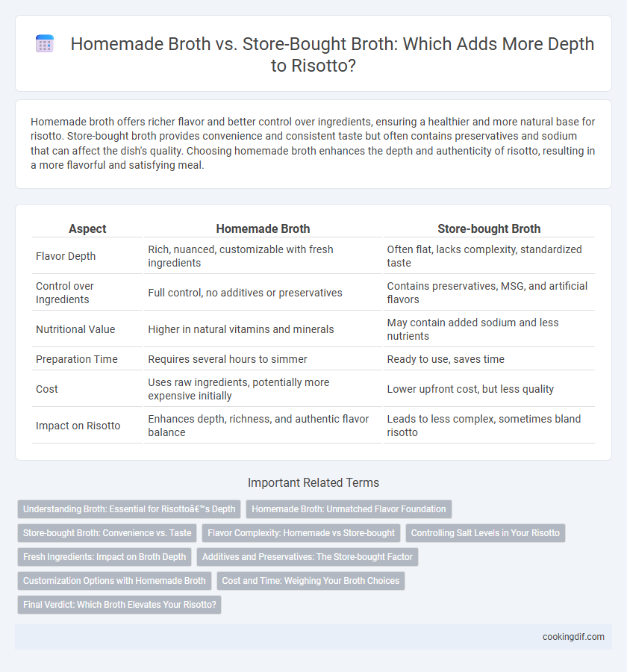Select the Homemade Broth: Unmatched Flavor Foundation tag
This screenshot has height=672, width=627.
tap(349, 509)
